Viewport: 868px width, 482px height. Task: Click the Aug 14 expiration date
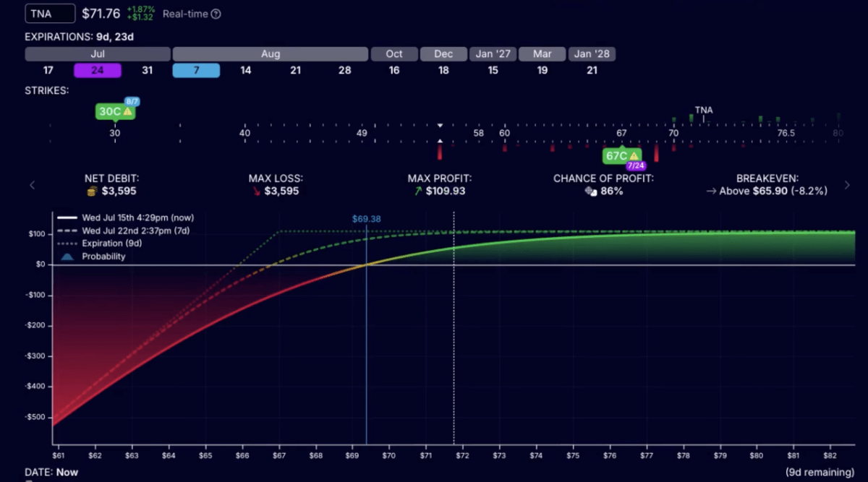[246, 70]
